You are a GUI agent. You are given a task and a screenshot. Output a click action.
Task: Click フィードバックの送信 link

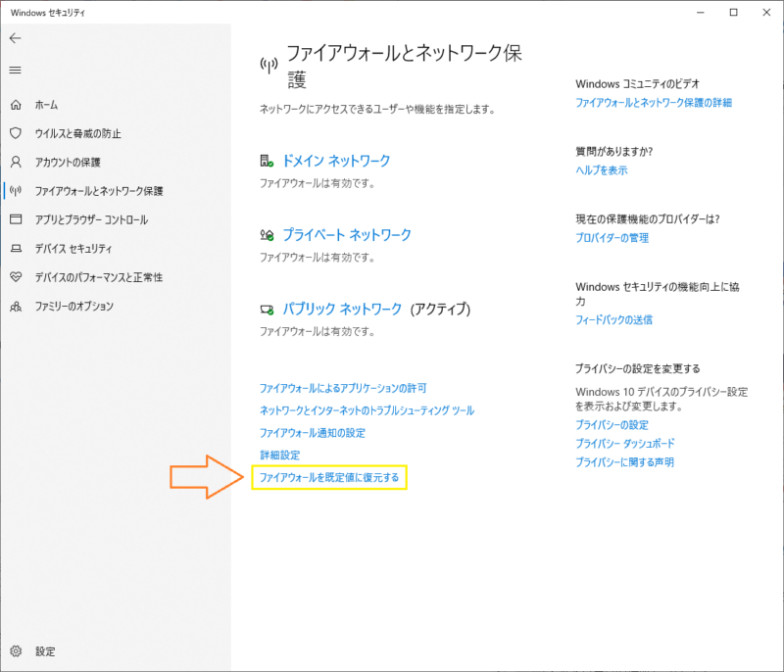[614, 319]
